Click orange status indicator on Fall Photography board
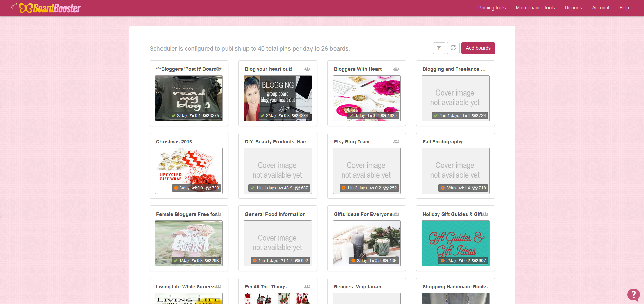This screenshot has width=644, height=304. [443, 188]
